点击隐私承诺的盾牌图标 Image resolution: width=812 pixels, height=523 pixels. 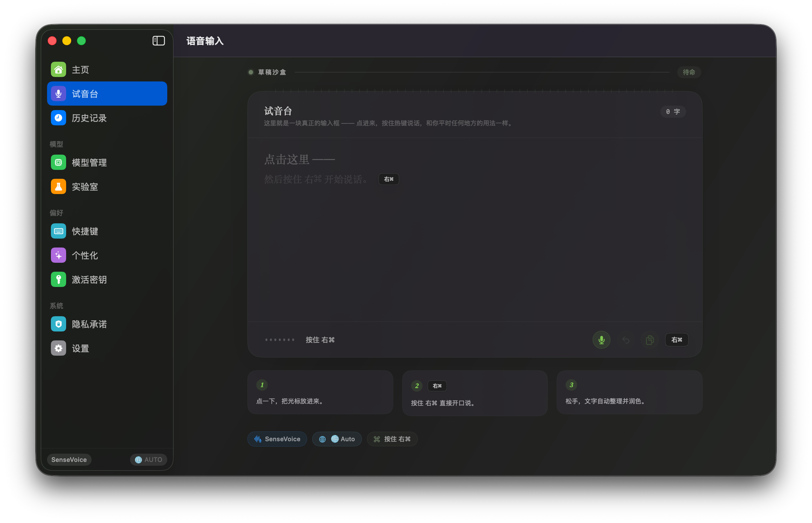[58, 324]
